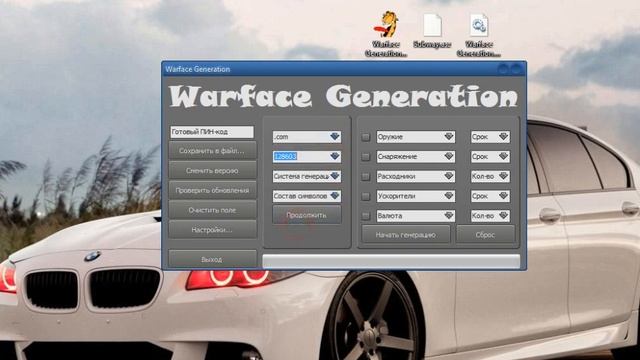This screenshot has width=640, height=360.
Task: Click the Сброс reset button
Action: (485, 235)
